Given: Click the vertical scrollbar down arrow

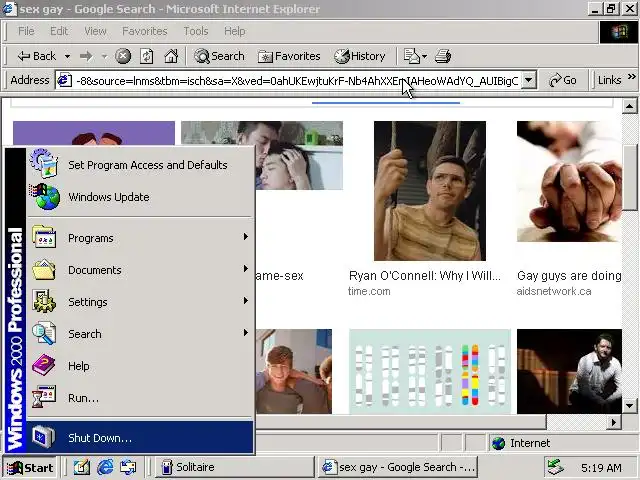Looking at the screenshot, I should pos(629,406).
